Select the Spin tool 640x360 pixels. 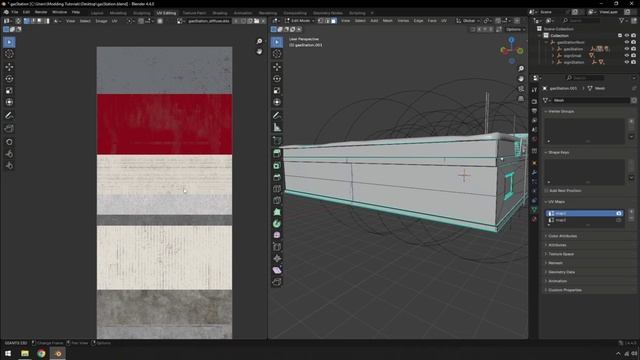coord(277,224)
